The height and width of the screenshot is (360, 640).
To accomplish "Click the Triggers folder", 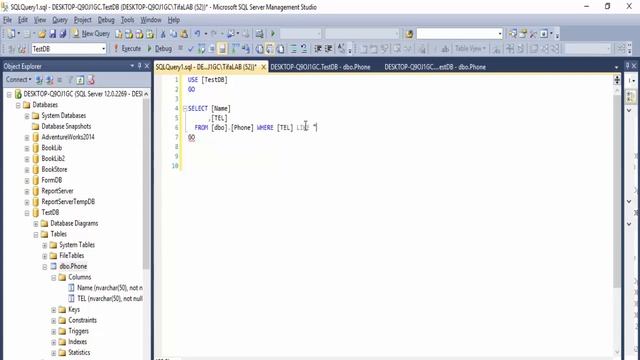I will 78,331.
